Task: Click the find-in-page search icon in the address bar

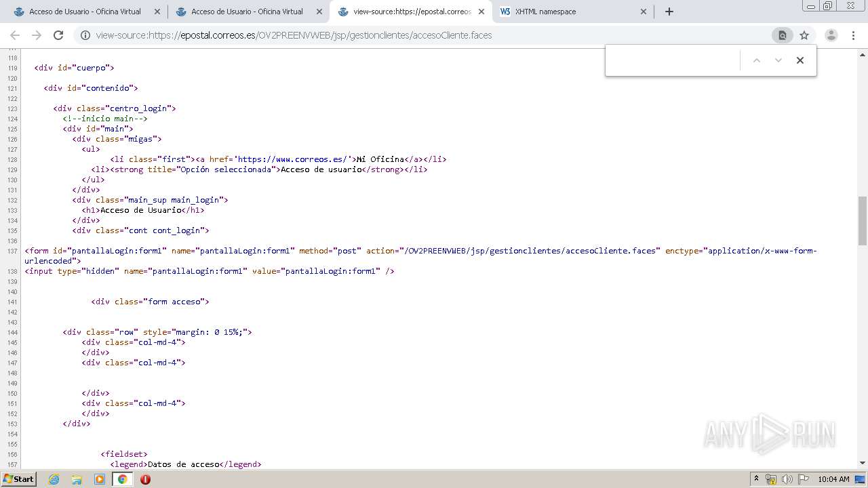Action: tap(782, 35)
